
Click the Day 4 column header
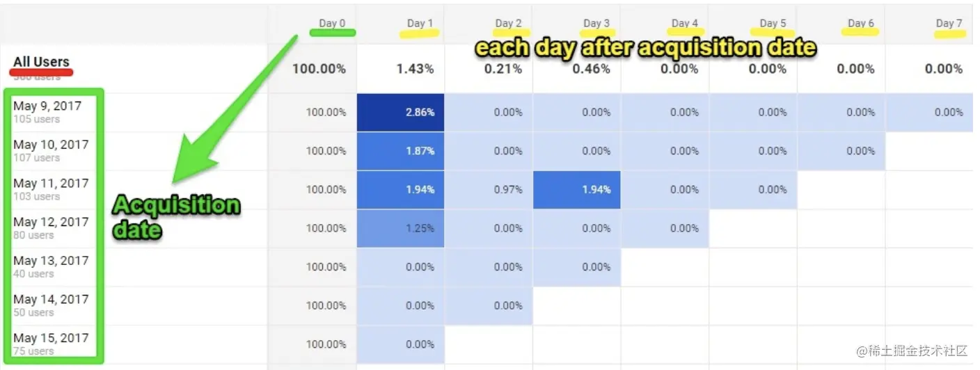685,23
